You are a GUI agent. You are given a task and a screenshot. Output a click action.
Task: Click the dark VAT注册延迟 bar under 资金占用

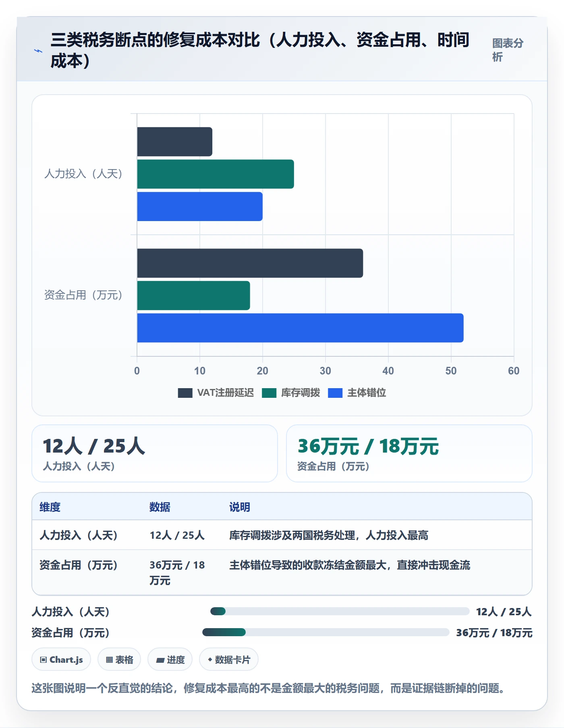coord(250,263)
